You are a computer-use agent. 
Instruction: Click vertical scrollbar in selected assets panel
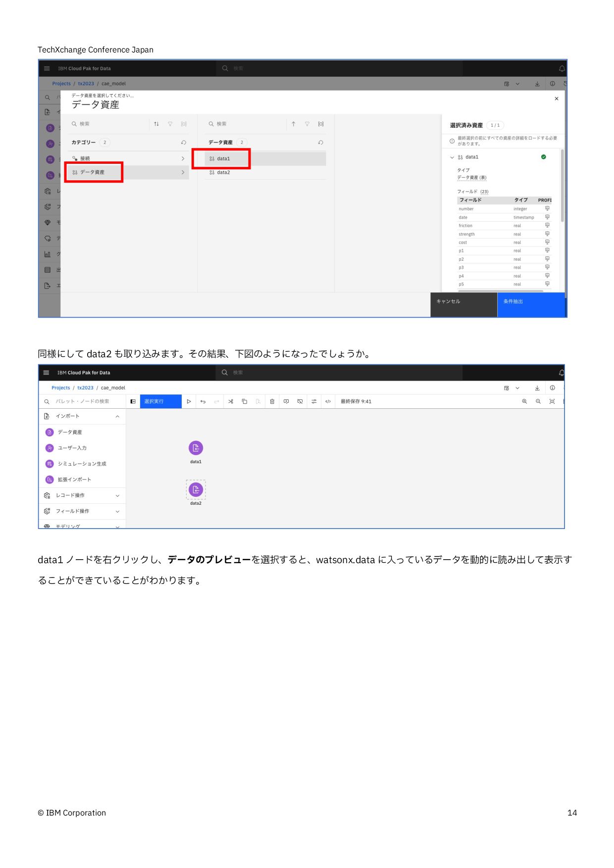(x=563, y=186)
